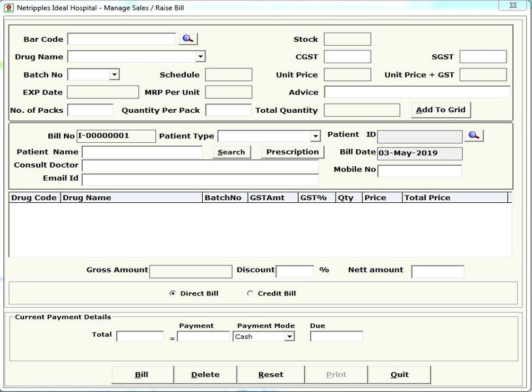
Task: Click the EXP Date field
Action: (x=103, y=92)
